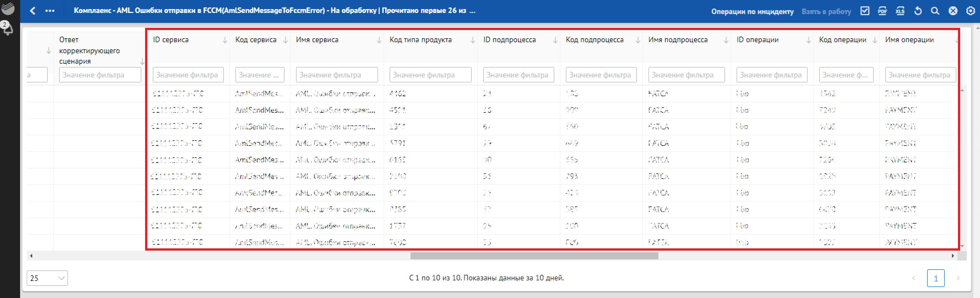This screenshot has width=980, height=298.
Task: Sort by Код типа продукта arrow
Action: pyautogui.click(x=473, y=40)
